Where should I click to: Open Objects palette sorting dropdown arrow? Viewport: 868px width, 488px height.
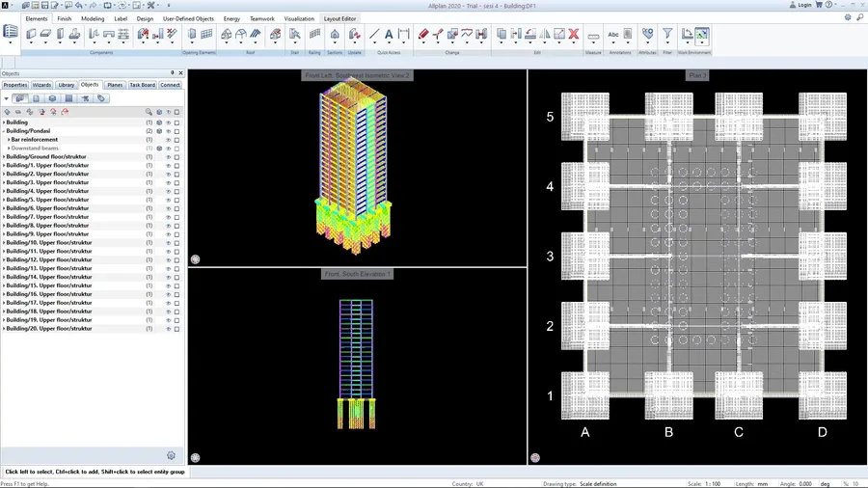point(6,98)
